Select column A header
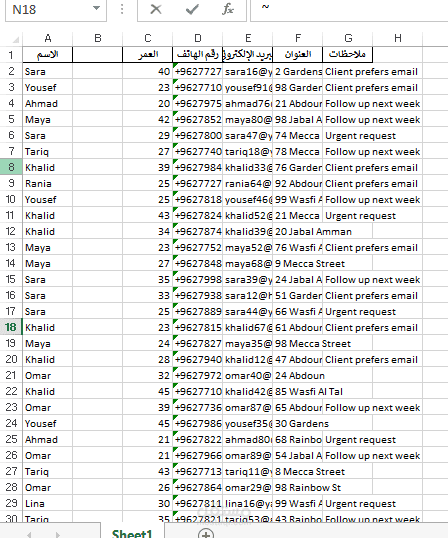Screen dimensions: 448x538 (x=48, y=38)
